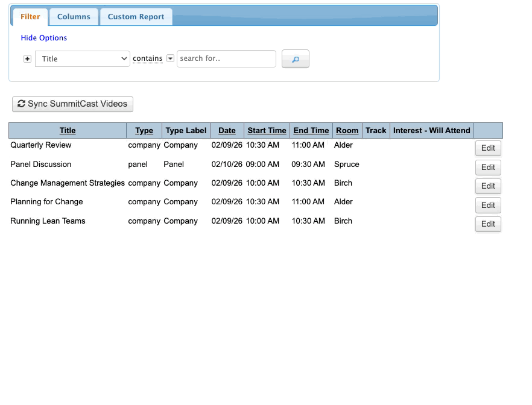Sort table by Title column header
Image resolution: width=532 pixels, height=405 pixels.
pos(68,131)
